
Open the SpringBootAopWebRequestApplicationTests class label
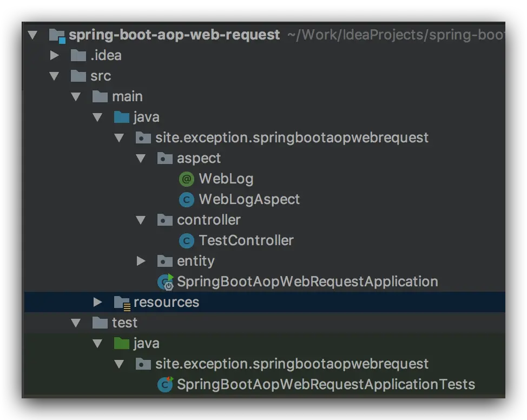(326, 384)
